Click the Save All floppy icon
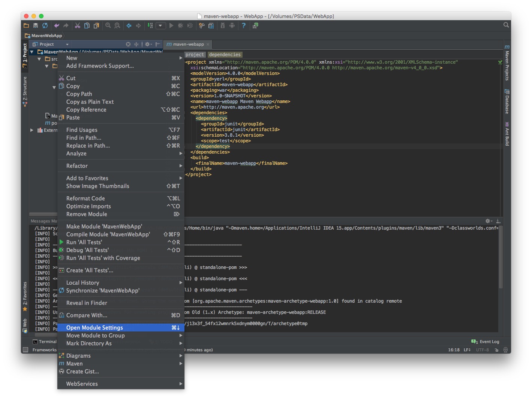Viewport: 532px width, 397px height. click(x=36, y=25)
